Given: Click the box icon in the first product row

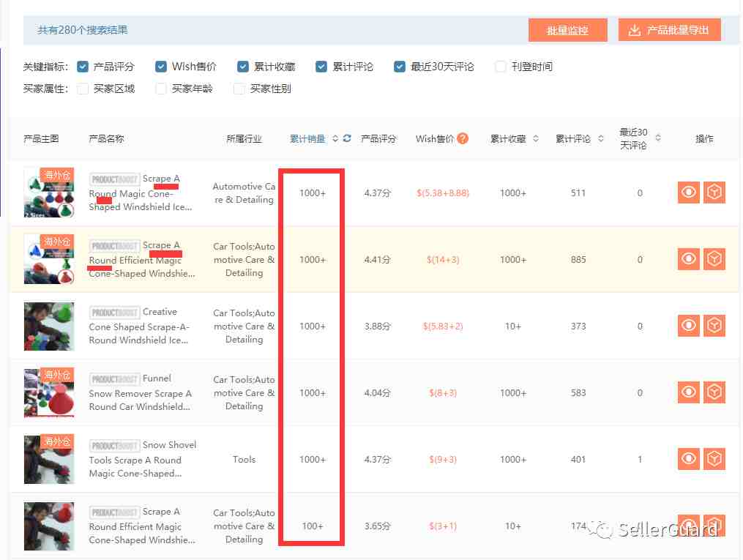Looking at the screenshot, I should tap(714, 193).
